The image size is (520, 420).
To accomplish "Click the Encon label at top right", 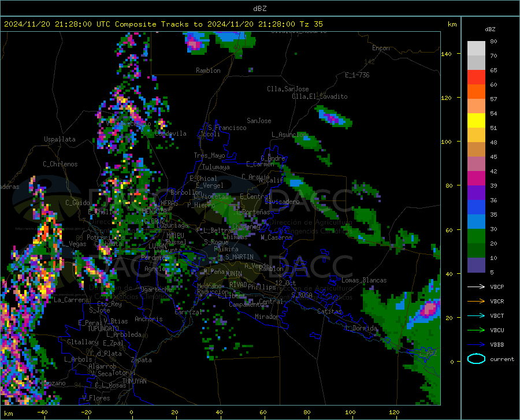I will (381, 48).
